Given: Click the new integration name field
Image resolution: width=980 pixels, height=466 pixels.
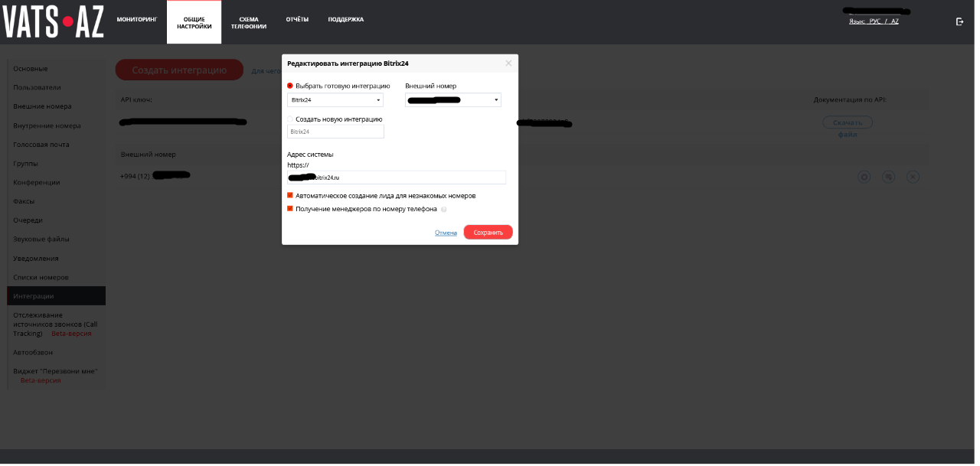Looking at the screenshot, I should coord(335,132).
